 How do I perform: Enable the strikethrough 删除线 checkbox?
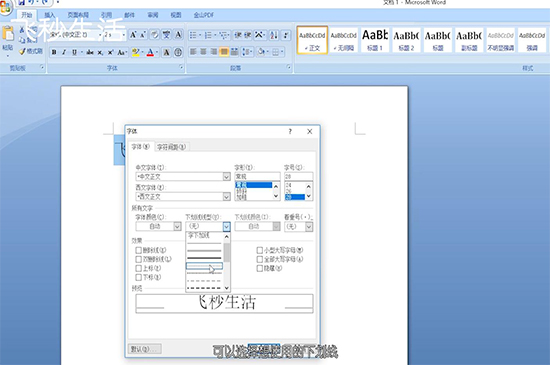(139, 250)
